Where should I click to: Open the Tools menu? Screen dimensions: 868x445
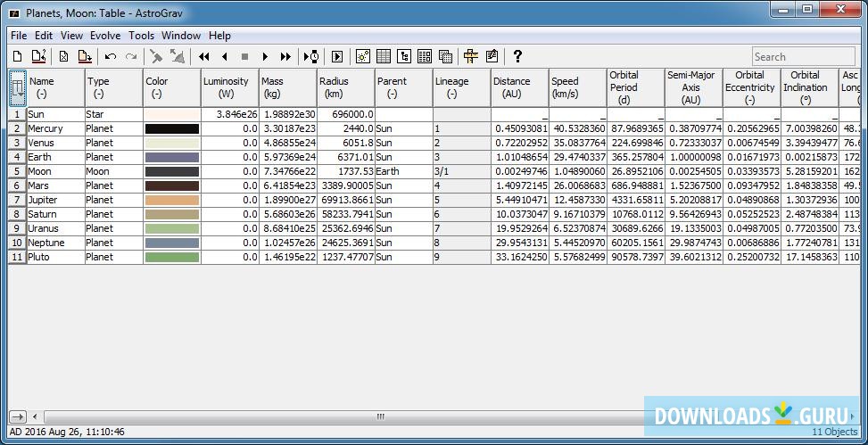[141, 36]
